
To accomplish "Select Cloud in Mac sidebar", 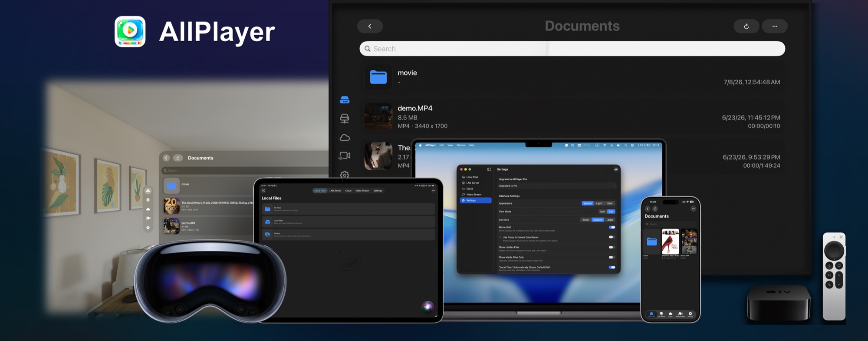I will 476,189.
